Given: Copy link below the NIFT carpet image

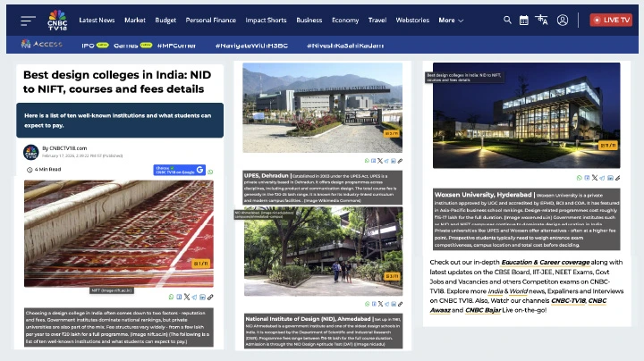Looking at the screenshot, I should click(x=208, y=297).
